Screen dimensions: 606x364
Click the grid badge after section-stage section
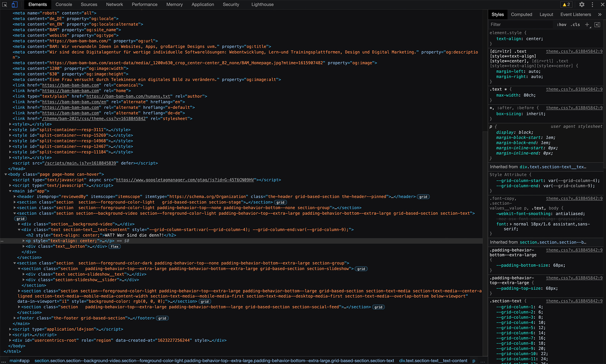click(280, 202)
